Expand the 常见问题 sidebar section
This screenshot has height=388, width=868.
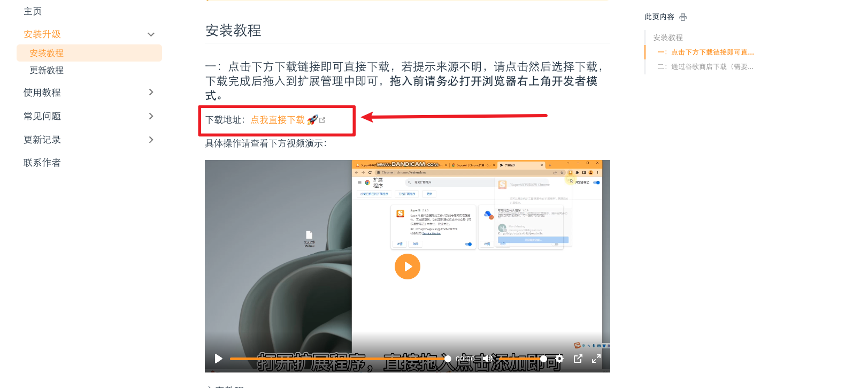151,116
